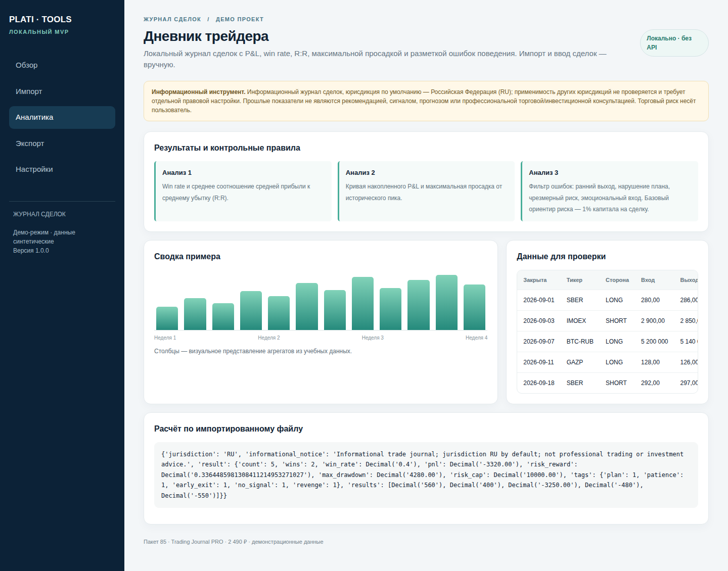Viewport: 728px width, 571px height.
Task: Click the date cell 2026-09-07
Action: (x=539, y=342)
